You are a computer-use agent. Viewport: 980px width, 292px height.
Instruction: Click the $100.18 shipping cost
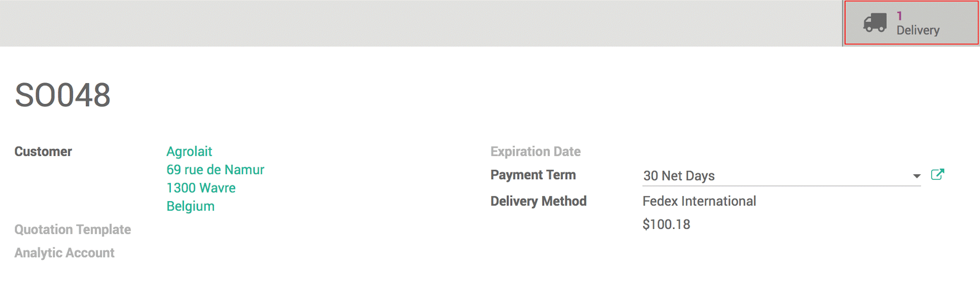click(x=666, y=224)
